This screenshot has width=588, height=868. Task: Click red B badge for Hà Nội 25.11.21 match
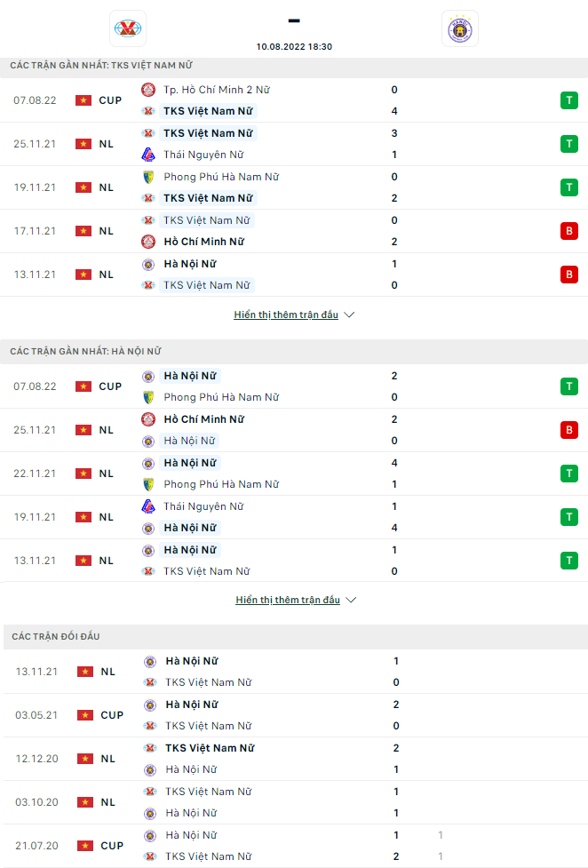click(x=568, y=430)
